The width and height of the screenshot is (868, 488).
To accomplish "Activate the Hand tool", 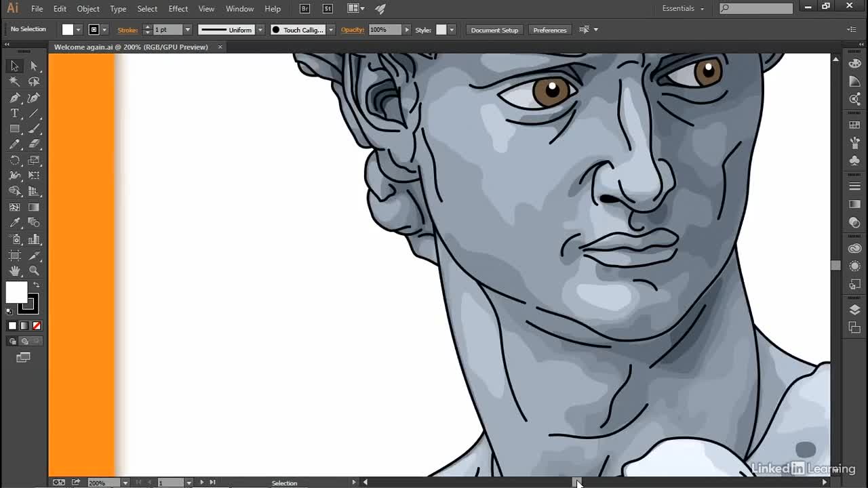I will tap(14, 271).
